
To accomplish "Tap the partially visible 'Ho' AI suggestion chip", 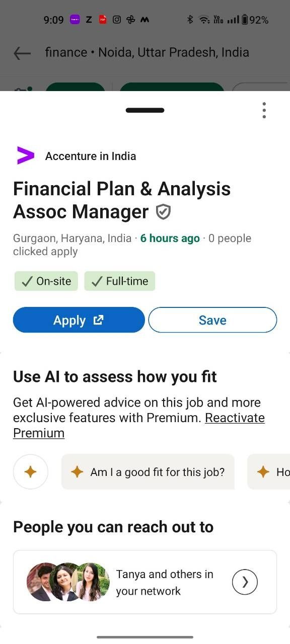I will point(268,472).
